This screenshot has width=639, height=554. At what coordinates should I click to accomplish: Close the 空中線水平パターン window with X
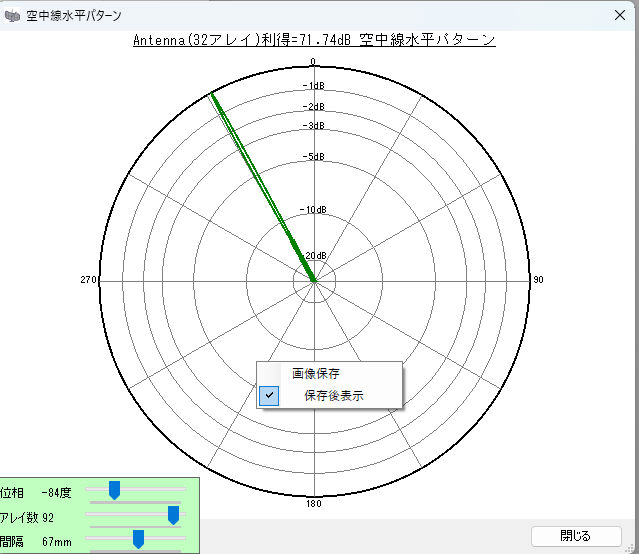(x=620, y=17)
